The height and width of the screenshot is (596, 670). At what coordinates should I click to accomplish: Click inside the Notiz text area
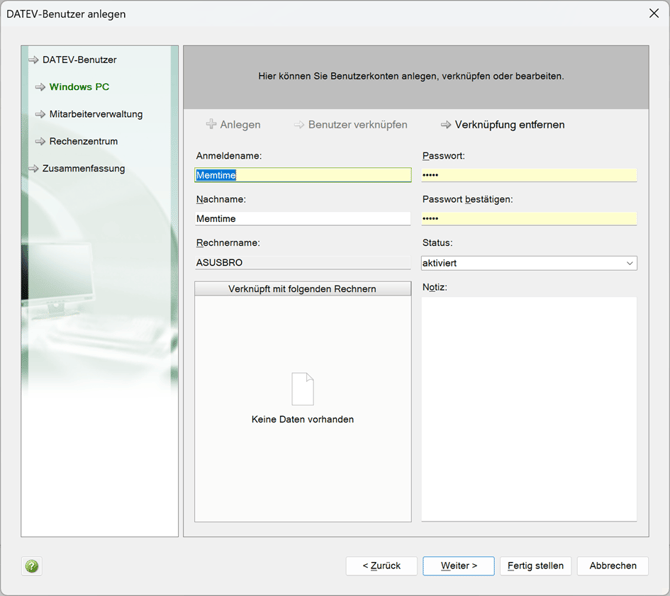point(529,408)
